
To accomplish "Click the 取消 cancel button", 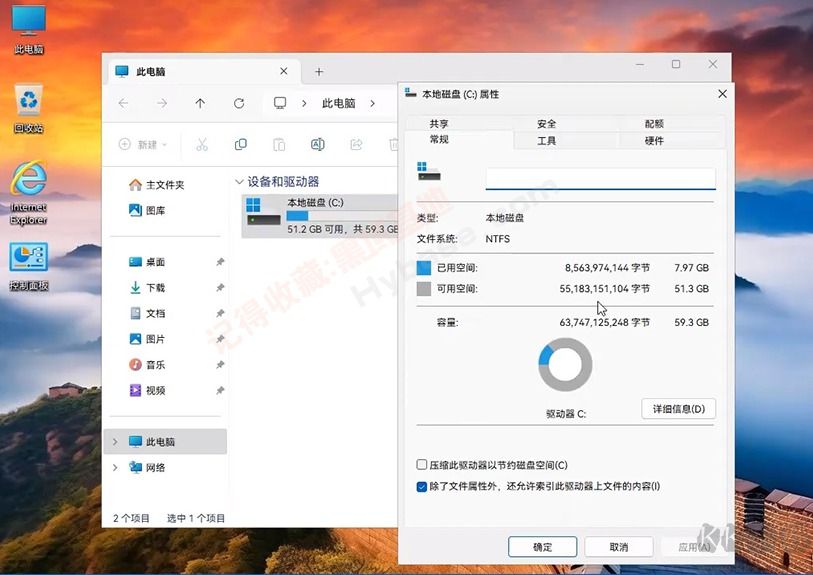I will click(x=619, y=546).
